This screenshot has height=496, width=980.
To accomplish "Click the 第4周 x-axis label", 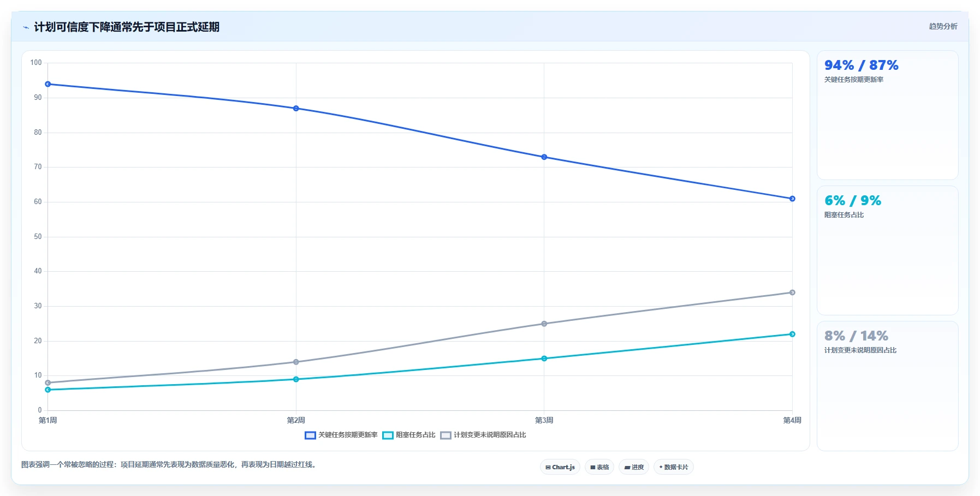I will [792, 420].
